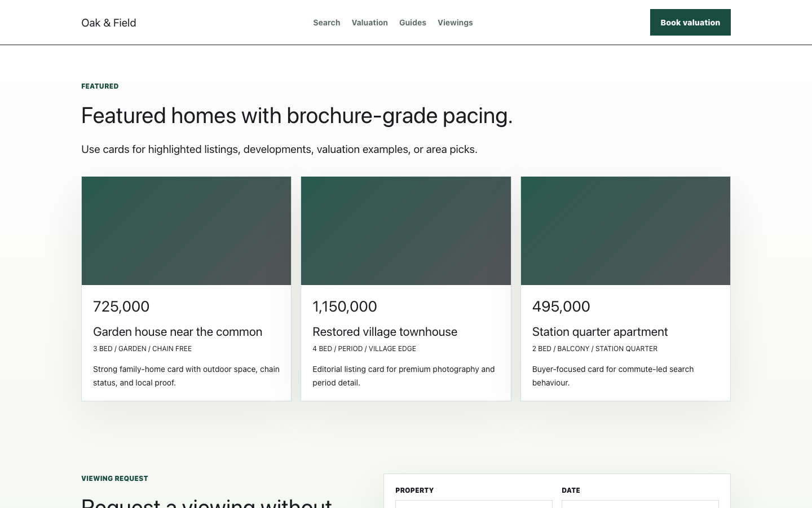Open the Restored village townhouse image

(406, 231)
